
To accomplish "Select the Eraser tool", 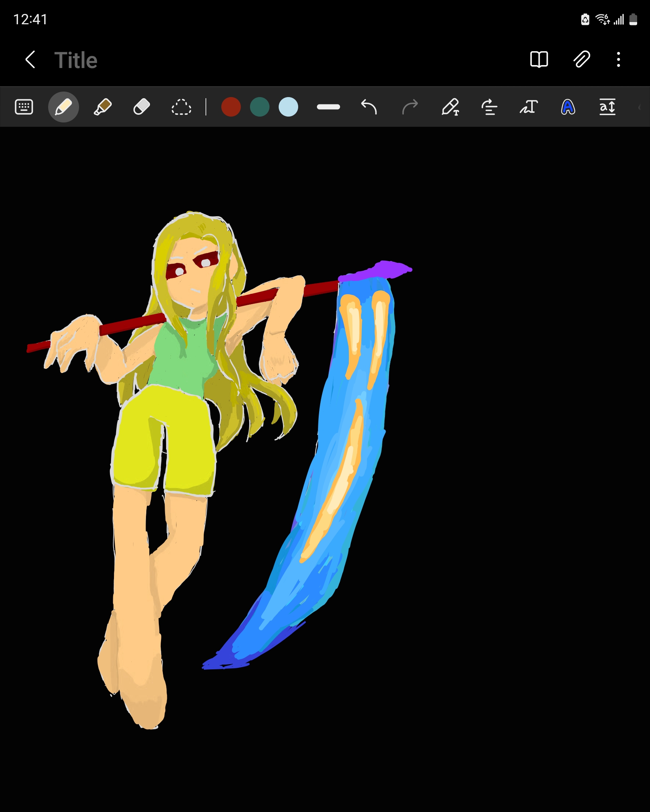I will pyautogui.click(x=142, y=107).
